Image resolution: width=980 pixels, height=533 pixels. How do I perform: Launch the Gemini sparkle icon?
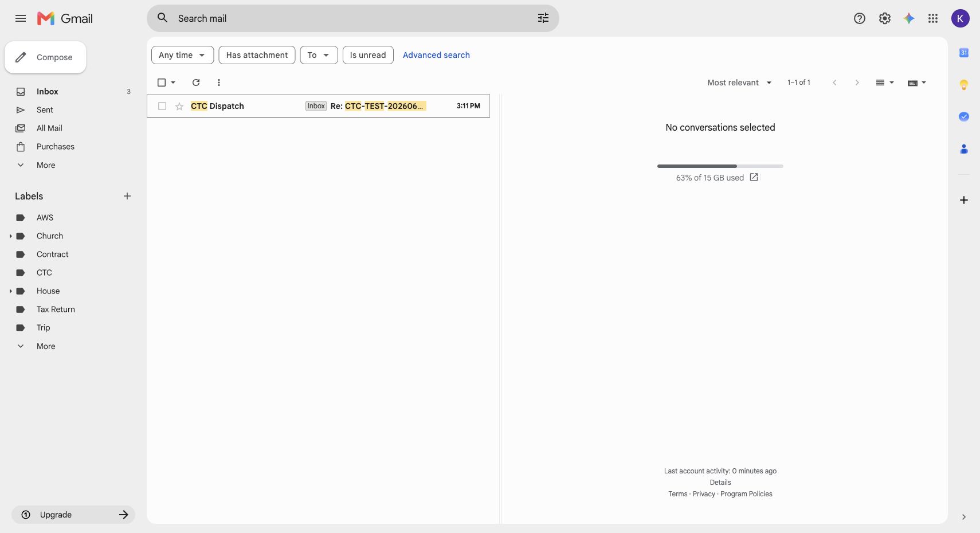pyautogui.click(x=909, y=18)
